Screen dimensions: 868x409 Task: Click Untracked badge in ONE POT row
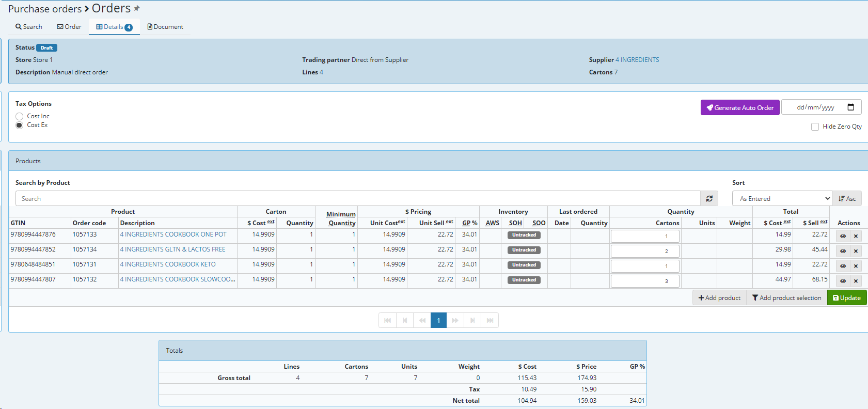[524, 235]
